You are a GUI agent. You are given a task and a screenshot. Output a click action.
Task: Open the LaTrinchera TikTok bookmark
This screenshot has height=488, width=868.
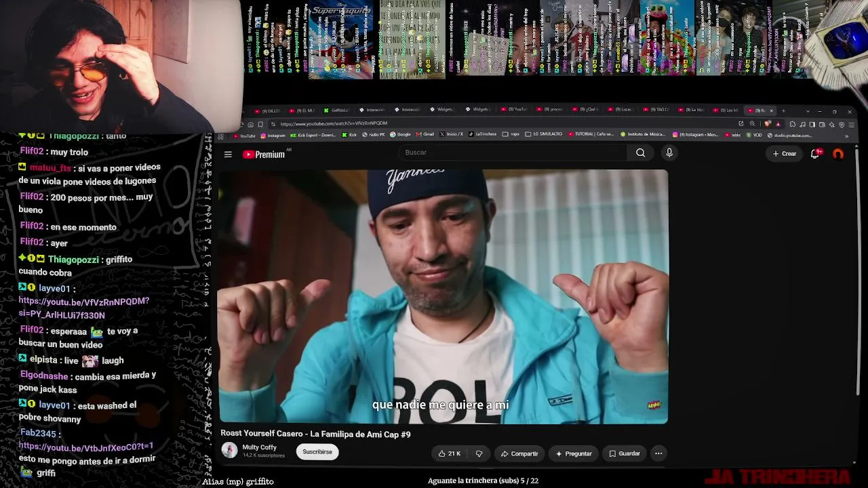[x=481, y=135]
